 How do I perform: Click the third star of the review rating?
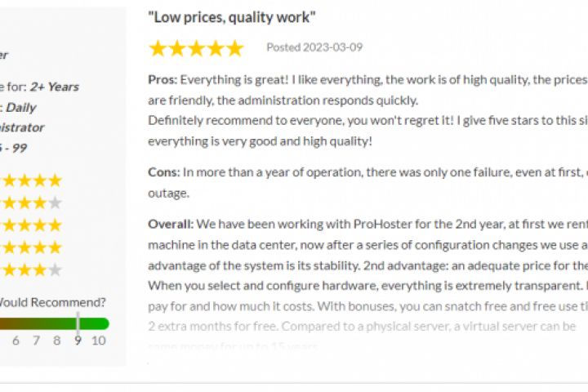(x=196, y=48)
